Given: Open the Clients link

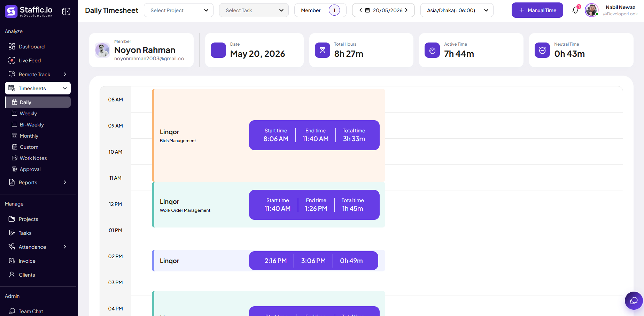Looking at the screenshot, I should (x=27, y=275).
